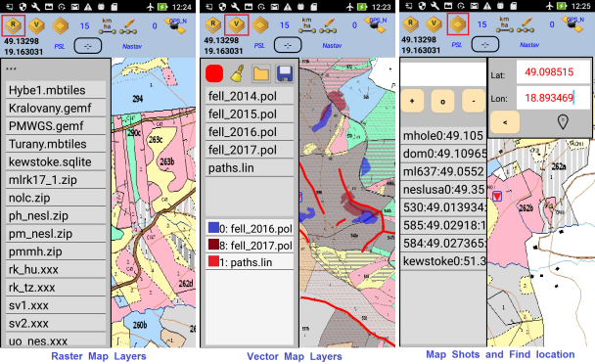Tap the V vector icon on Map Shots screen
595x364 pixels.
pos(434,24)
